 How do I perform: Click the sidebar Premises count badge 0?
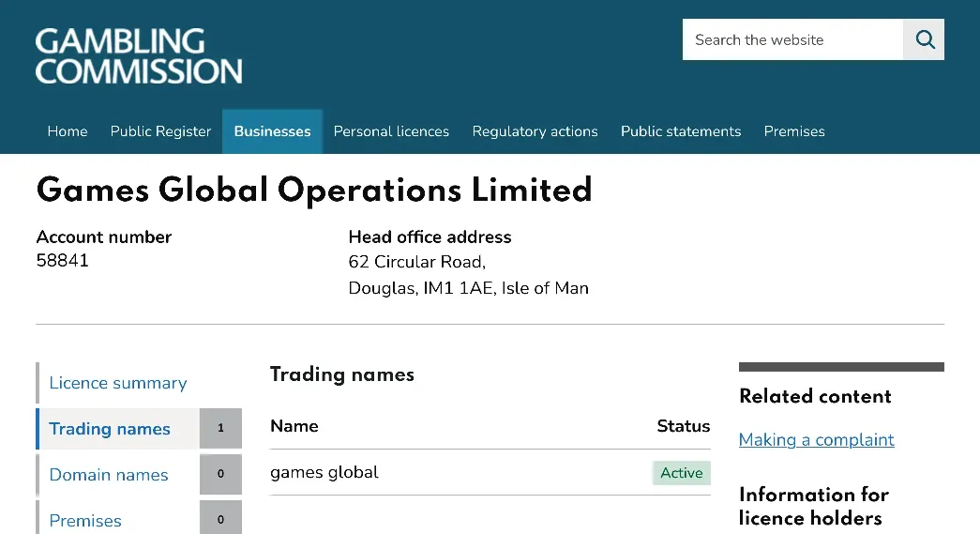(x=220, y=518)
